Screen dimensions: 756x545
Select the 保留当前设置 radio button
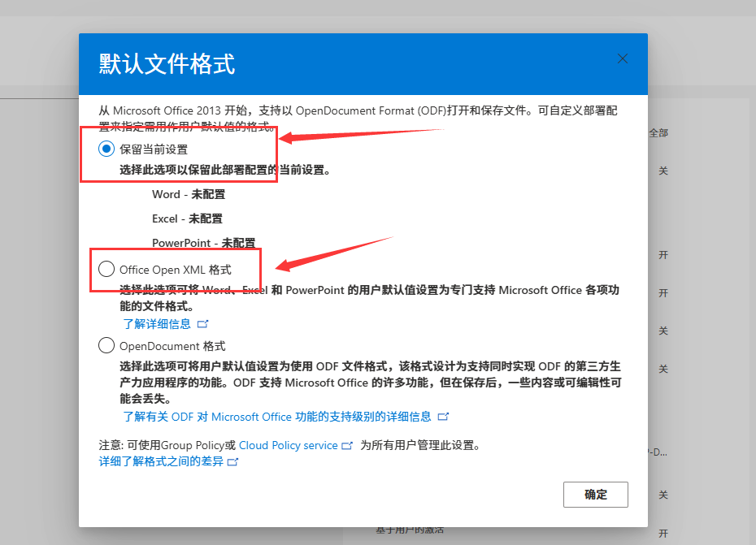106,149
